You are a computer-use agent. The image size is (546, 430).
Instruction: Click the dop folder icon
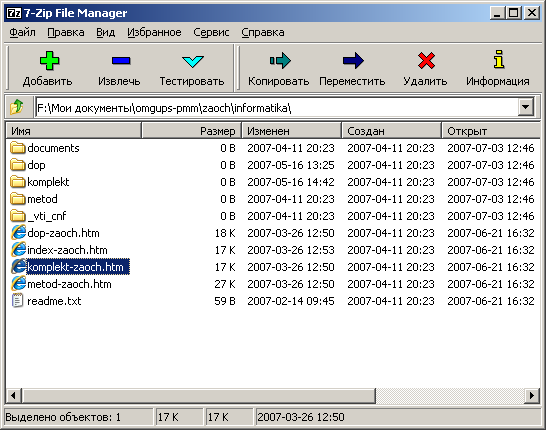coord(17,165)
